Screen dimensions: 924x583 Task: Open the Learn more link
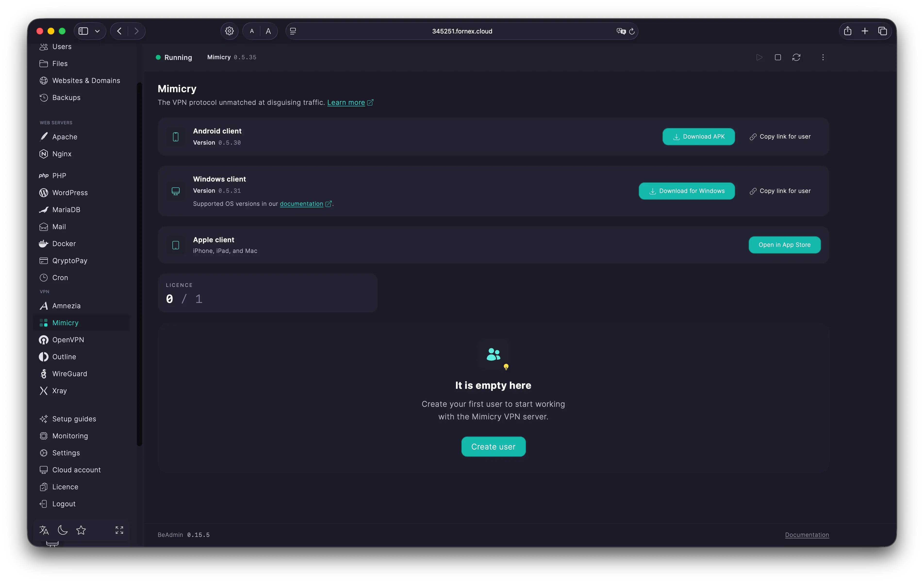click(346, 102)
